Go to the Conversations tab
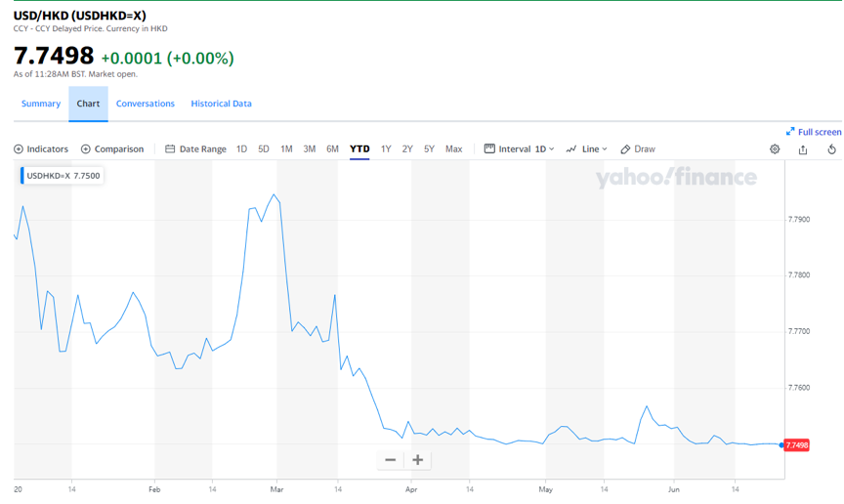 point(146,104)
